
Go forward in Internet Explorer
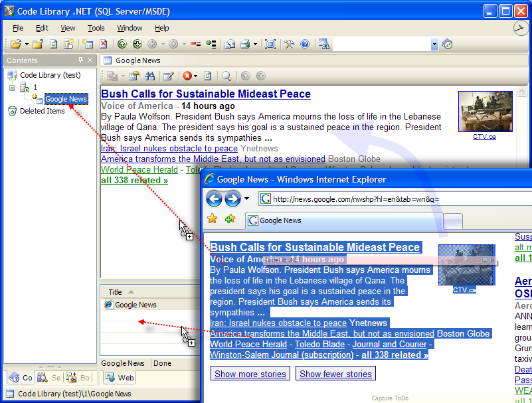(232, 199)
